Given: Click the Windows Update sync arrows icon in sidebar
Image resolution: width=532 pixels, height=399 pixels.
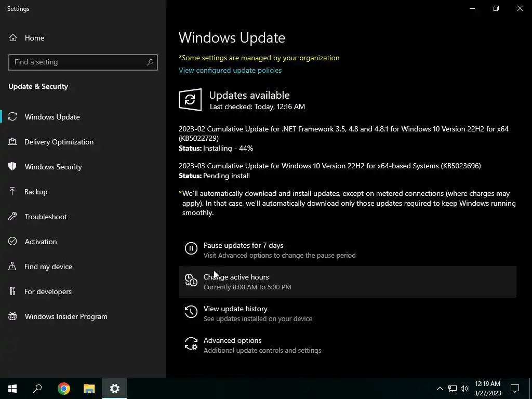Looking at the screenshot, I should tap(12, 117).
